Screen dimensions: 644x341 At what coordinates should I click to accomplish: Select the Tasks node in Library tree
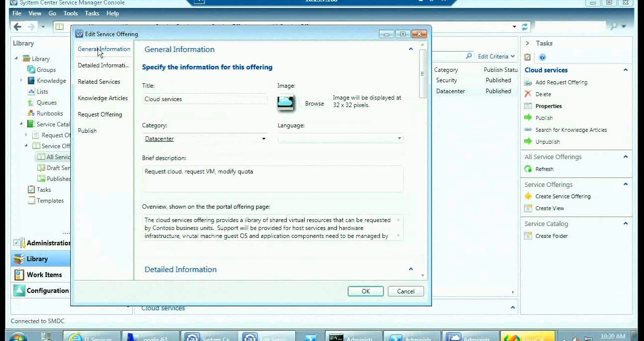[x=44, y=190]
